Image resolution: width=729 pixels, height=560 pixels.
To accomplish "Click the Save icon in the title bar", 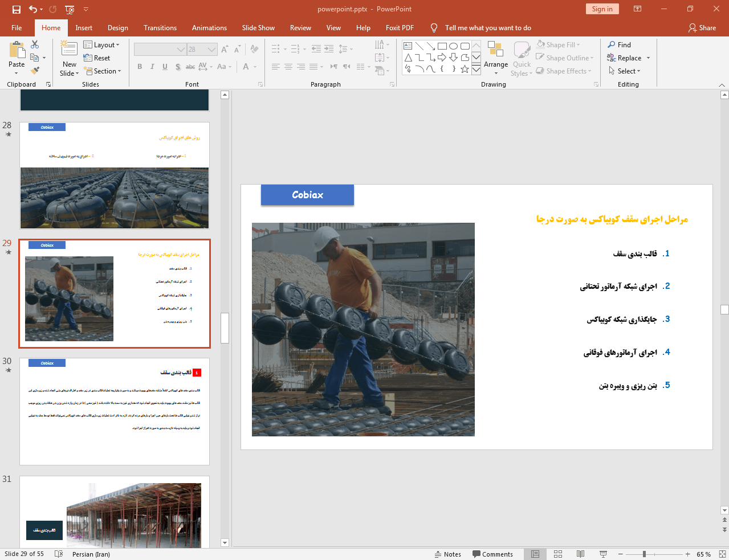I will tap(17, 9).
